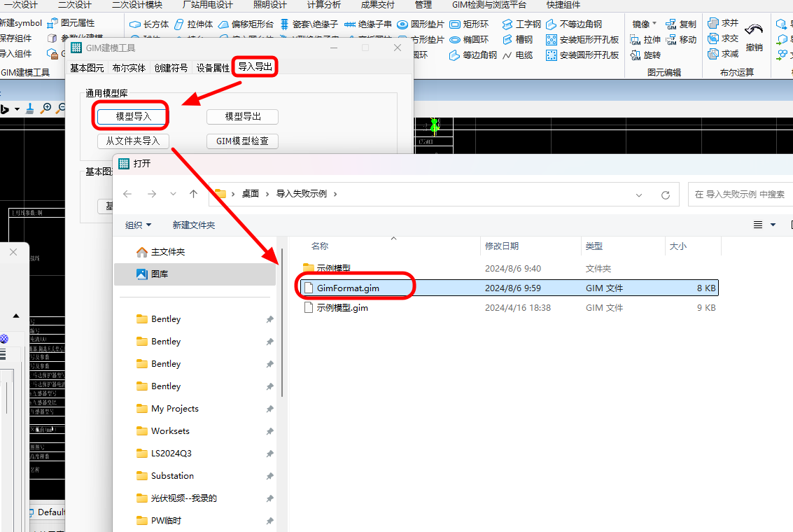Switch to 二次设计 ribbon tab
This screenshot has height=532, width=793.
(75, 5)
